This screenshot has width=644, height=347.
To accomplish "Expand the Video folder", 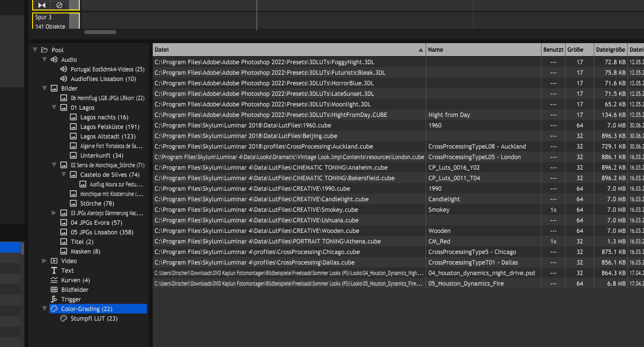I will (x=45, y=261).
